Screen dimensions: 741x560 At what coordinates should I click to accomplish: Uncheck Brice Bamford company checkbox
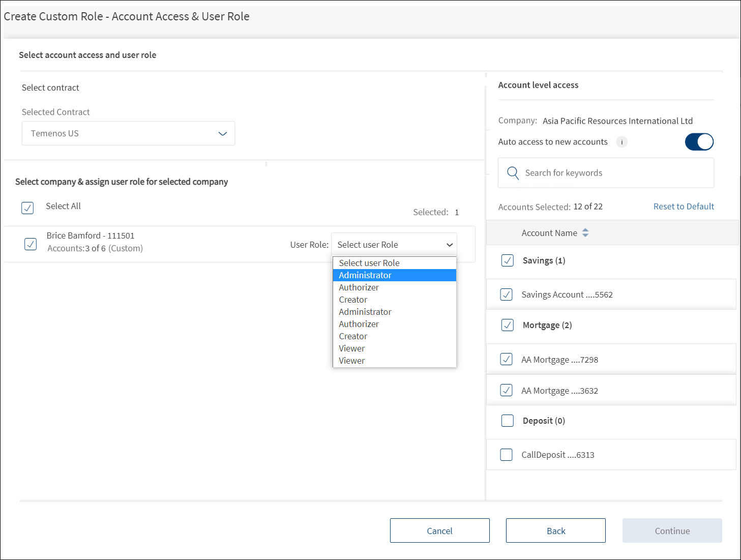point(31,244)
